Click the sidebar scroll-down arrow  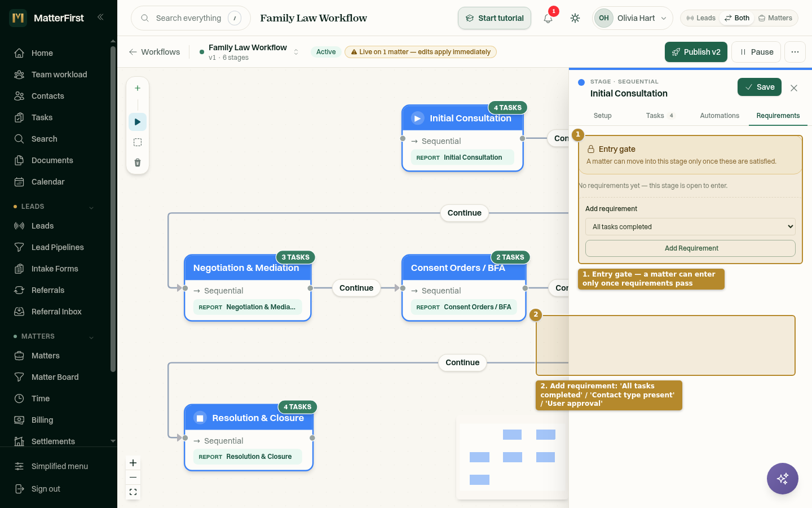point(113,441)
